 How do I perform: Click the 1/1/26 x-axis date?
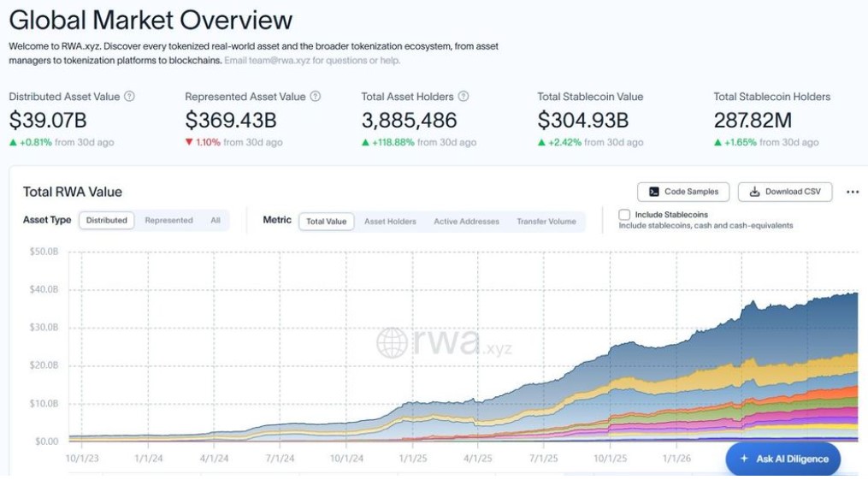point(676,459)
